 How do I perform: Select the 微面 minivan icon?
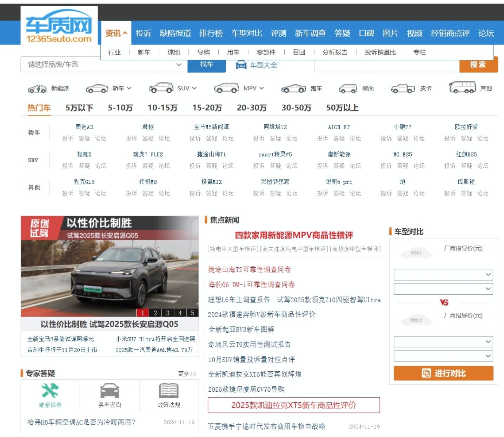pyautogui.click(x=348, y=89)
